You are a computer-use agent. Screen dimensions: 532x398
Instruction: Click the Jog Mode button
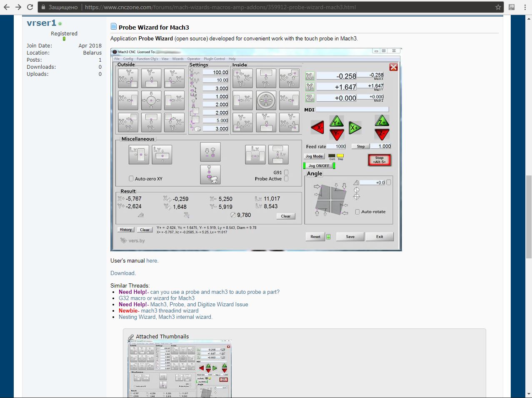click(x=314, y=156)
